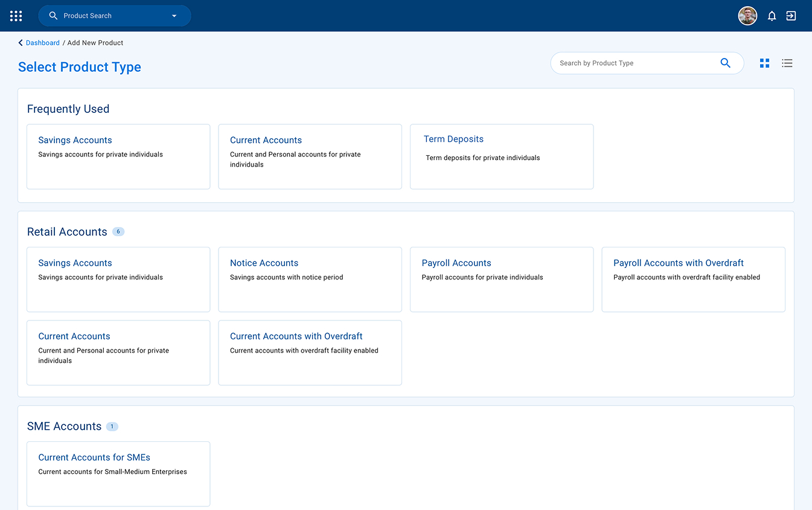Choose the Notice Accounts card
Screen dimensions: 812x510
click(x=310, y=279)
